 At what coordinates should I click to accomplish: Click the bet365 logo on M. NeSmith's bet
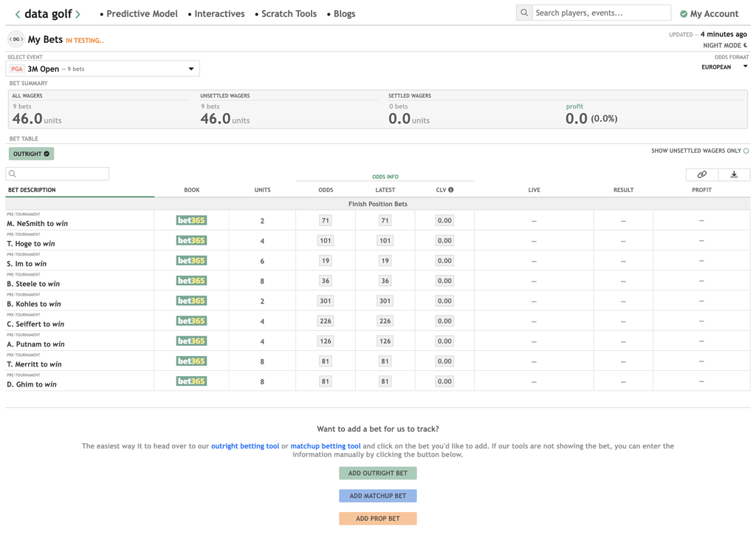[x=190, y=219]
